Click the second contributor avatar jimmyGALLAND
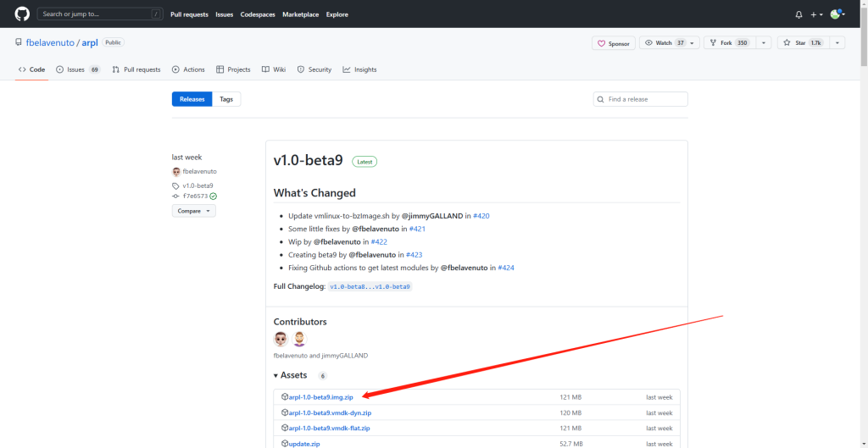The width and height of the screenshot is (868, 448). [299, 339]
